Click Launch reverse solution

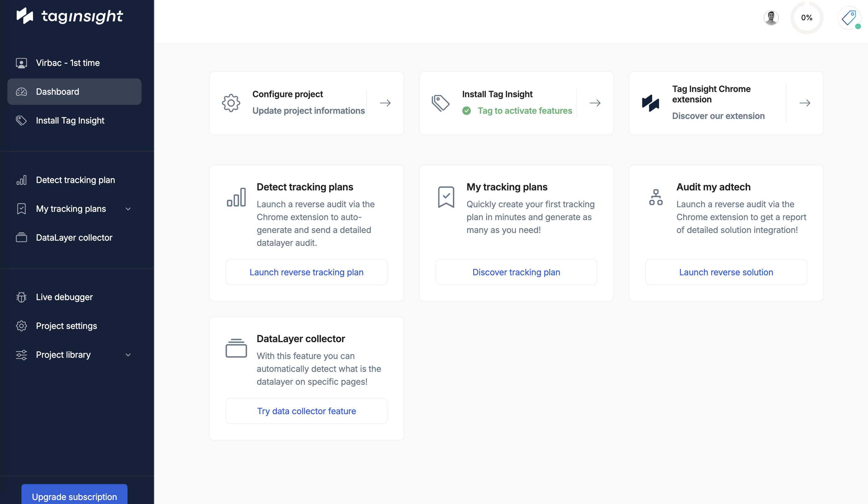point(725,272)
